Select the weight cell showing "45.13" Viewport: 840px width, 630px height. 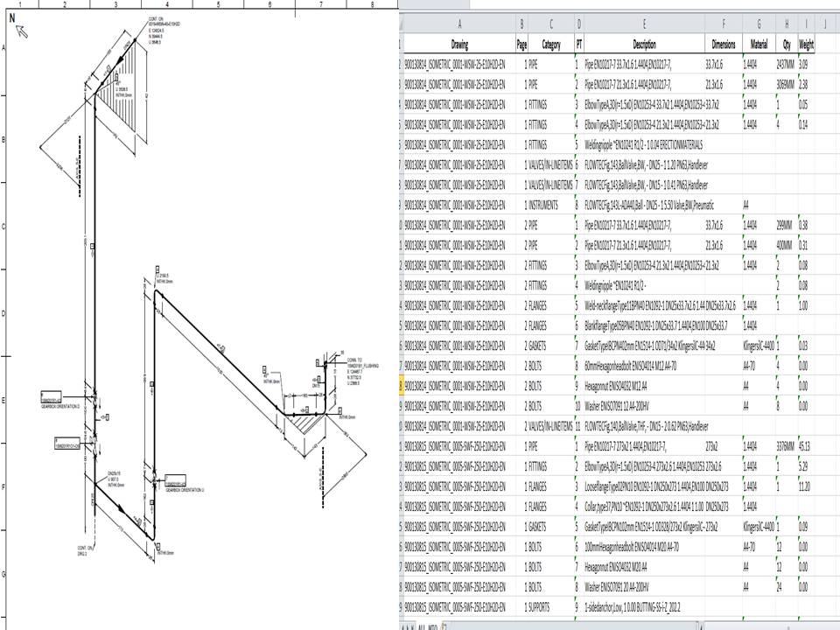[806, 446]
